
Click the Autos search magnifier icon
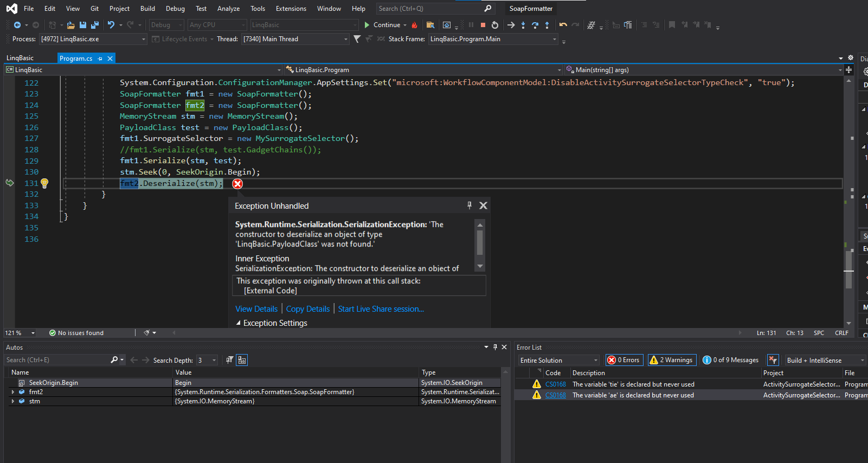[114, 360]
